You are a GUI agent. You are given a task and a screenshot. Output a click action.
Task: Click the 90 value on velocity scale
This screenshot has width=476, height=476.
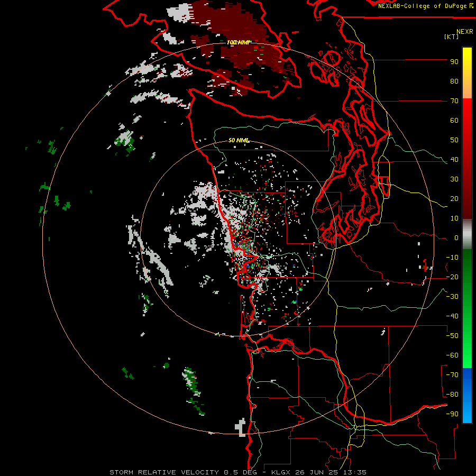pos(454,62)
